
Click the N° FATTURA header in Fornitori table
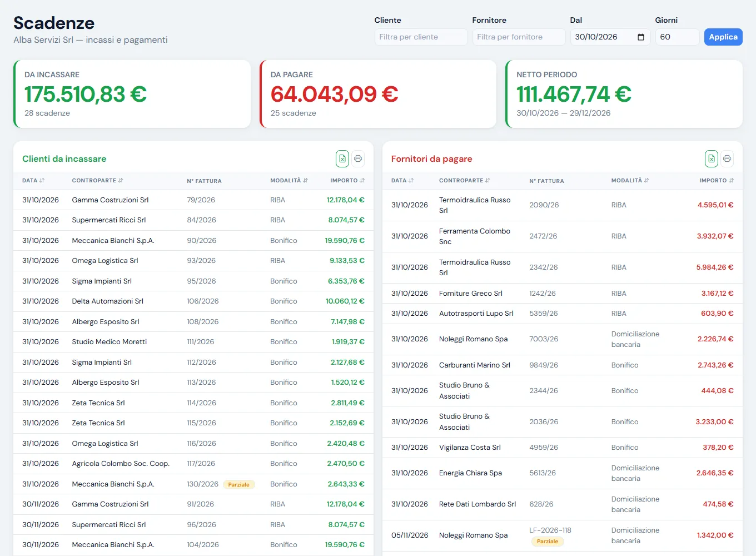tap(546, 181)
